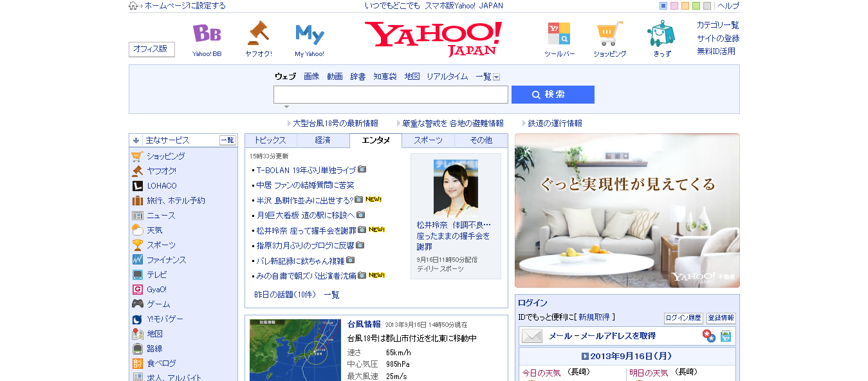868x381 pixels.
Task: Click the Yahoo! JAPAN logo
Action: pyautogui.click(x=433, y=39)
